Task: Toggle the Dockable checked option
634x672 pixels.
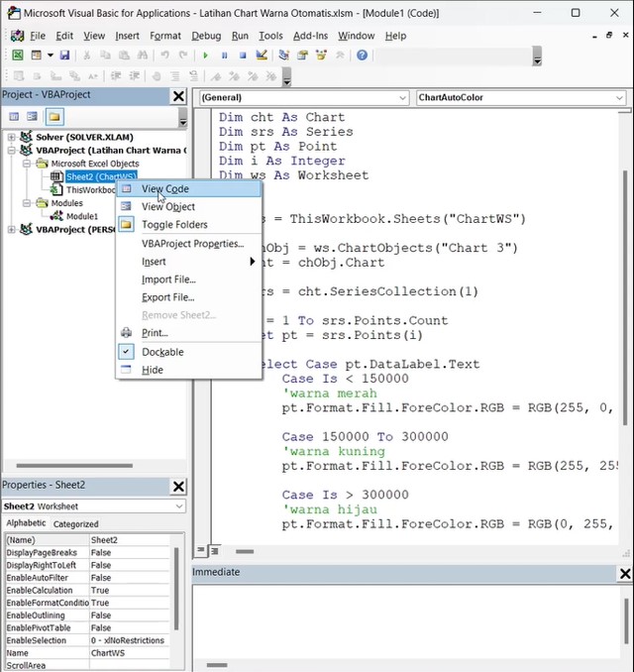Action: tap(162, 352)
